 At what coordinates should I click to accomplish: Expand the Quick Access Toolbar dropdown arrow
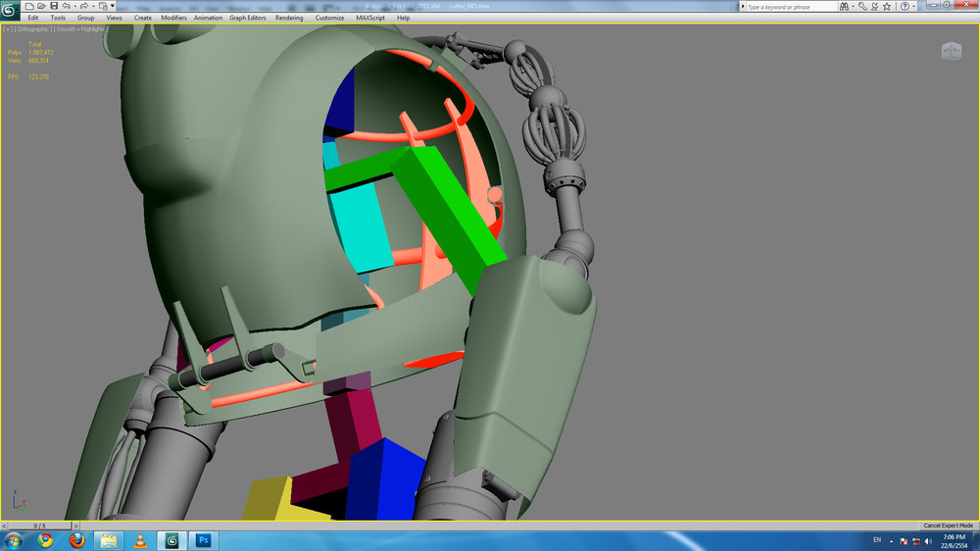pos(113,6)
